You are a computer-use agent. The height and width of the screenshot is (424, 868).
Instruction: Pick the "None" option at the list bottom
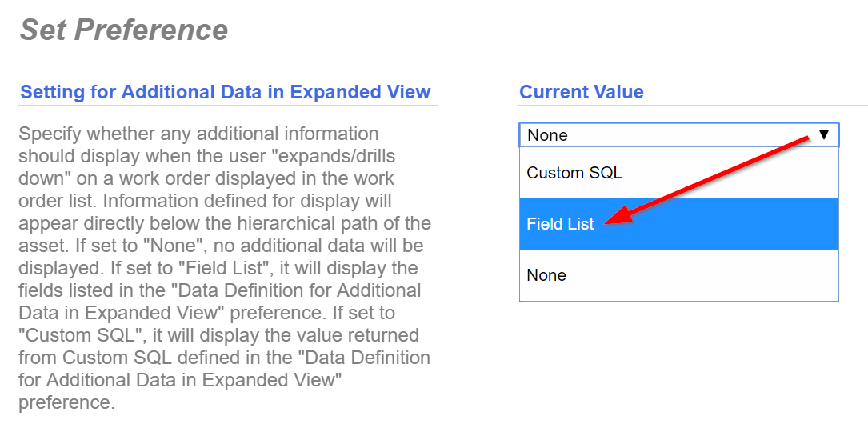coord(546,275)
